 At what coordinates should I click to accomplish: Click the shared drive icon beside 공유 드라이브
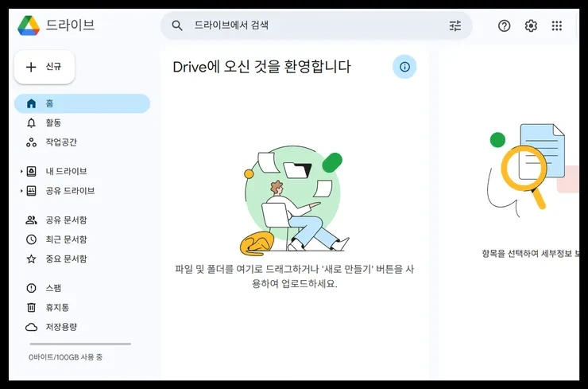(32, 191)
